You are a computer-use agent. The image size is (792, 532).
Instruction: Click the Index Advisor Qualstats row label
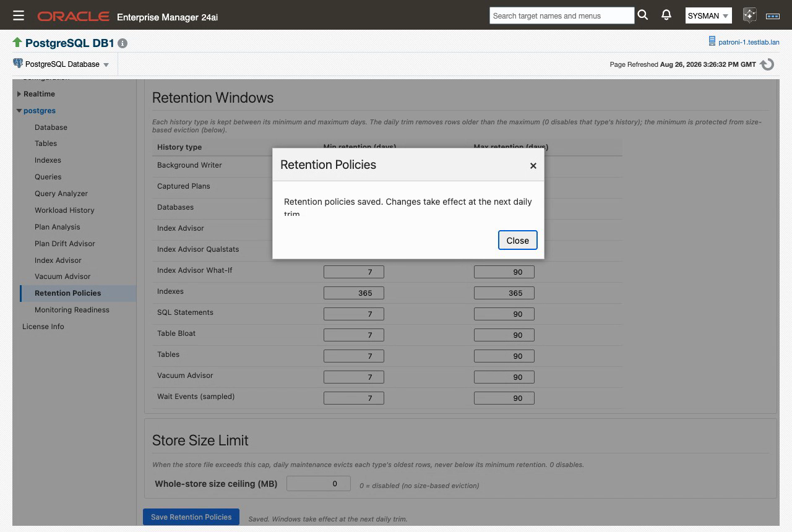198,249
